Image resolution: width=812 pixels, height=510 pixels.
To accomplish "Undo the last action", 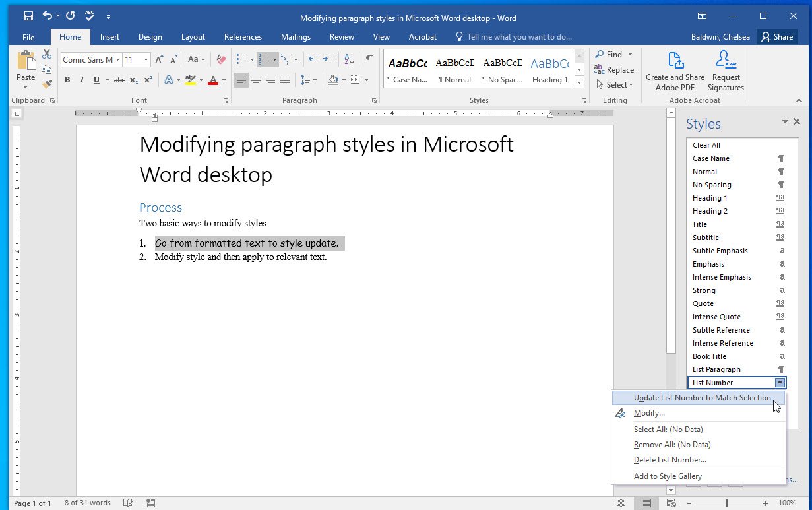I will (x=47, y=16).
